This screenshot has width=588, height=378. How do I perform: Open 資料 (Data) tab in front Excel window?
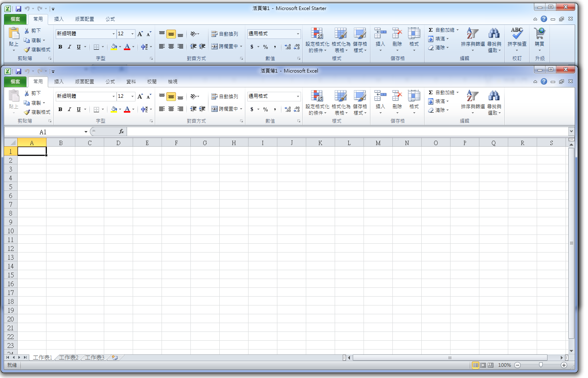[x=131, y=82]
